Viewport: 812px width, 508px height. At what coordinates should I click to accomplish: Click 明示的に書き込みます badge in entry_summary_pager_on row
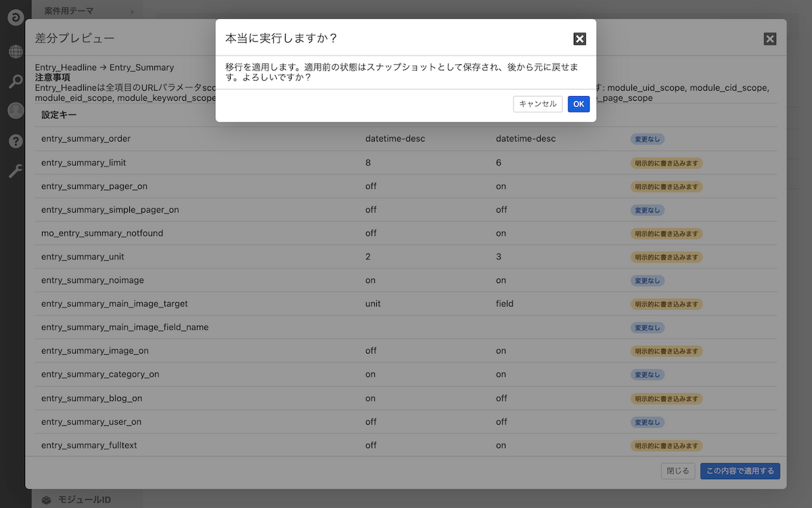click(667, 186)
